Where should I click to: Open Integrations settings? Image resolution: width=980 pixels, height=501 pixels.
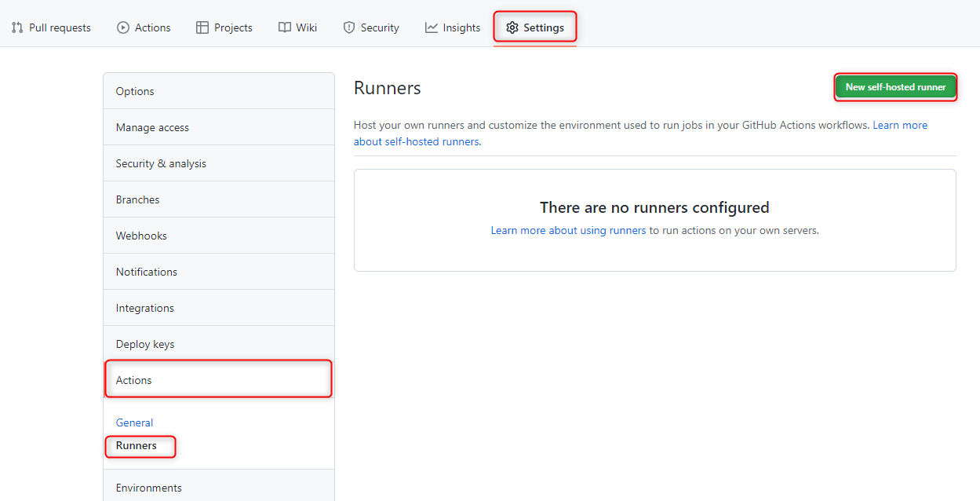pyautogui.click(x=219, y=308)
